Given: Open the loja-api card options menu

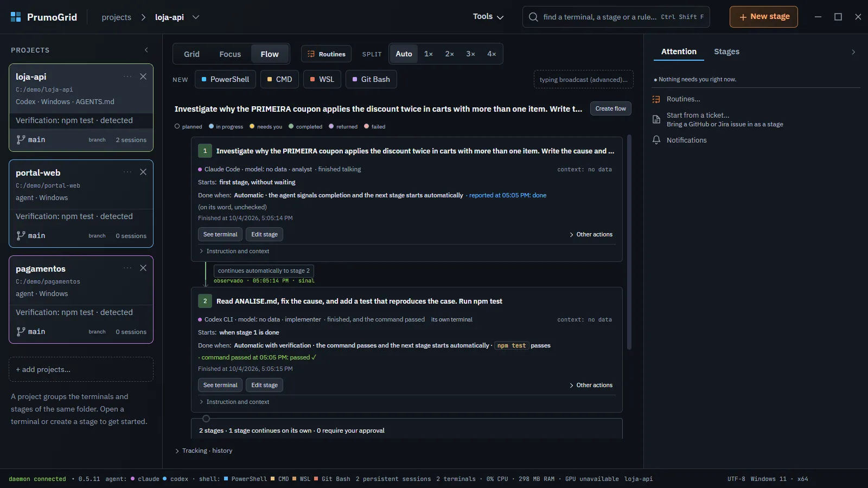Looking at the screenshot, I should coord(127,76).
